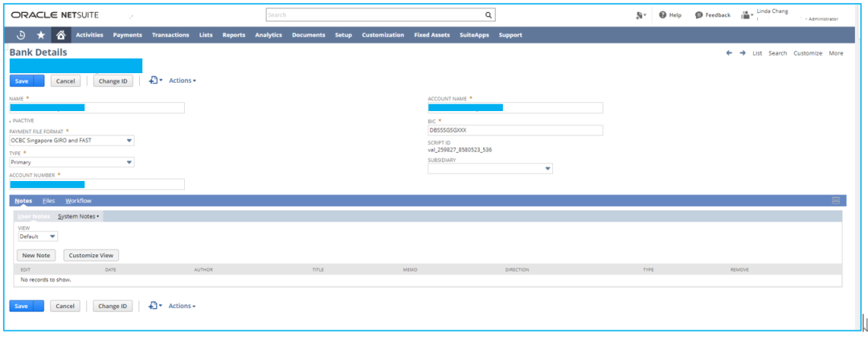
Task: Click the script ID value val_259827_8580523_536
Action: pyautogui.click(x=460, y=150)
